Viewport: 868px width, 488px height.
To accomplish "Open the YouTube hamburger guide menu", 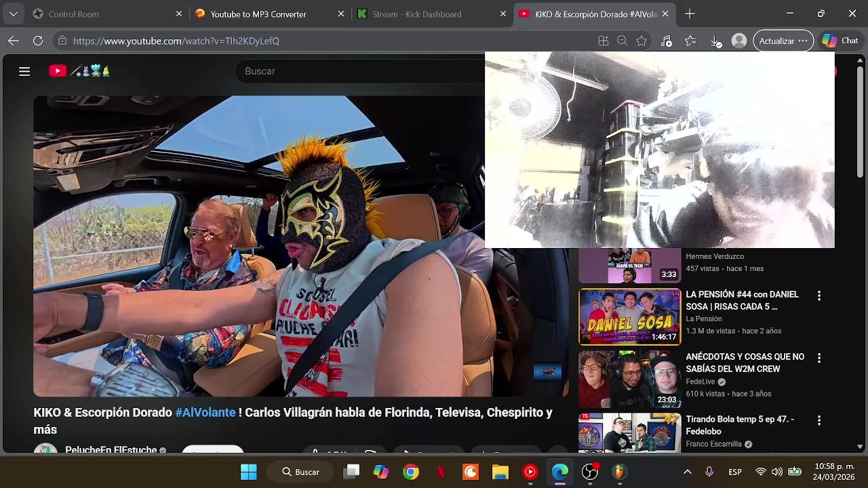I will click(24, 71).
